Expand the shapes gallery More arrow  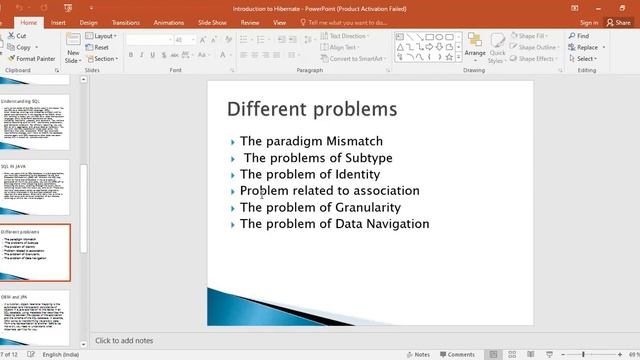pyautogui.click(x=458, y=58)
